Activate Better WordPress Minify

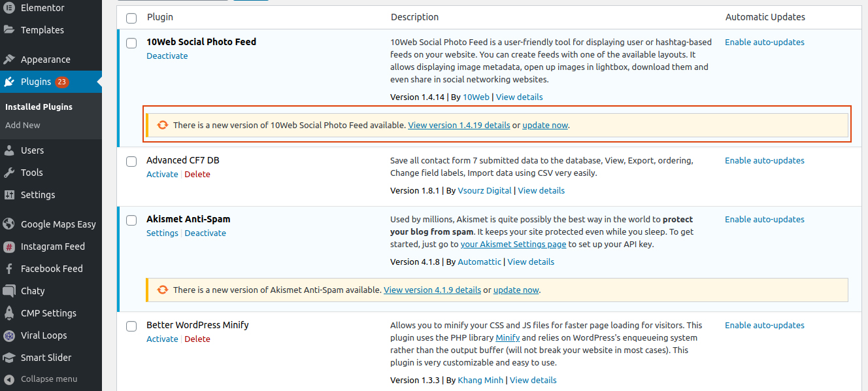pos(162,339)
